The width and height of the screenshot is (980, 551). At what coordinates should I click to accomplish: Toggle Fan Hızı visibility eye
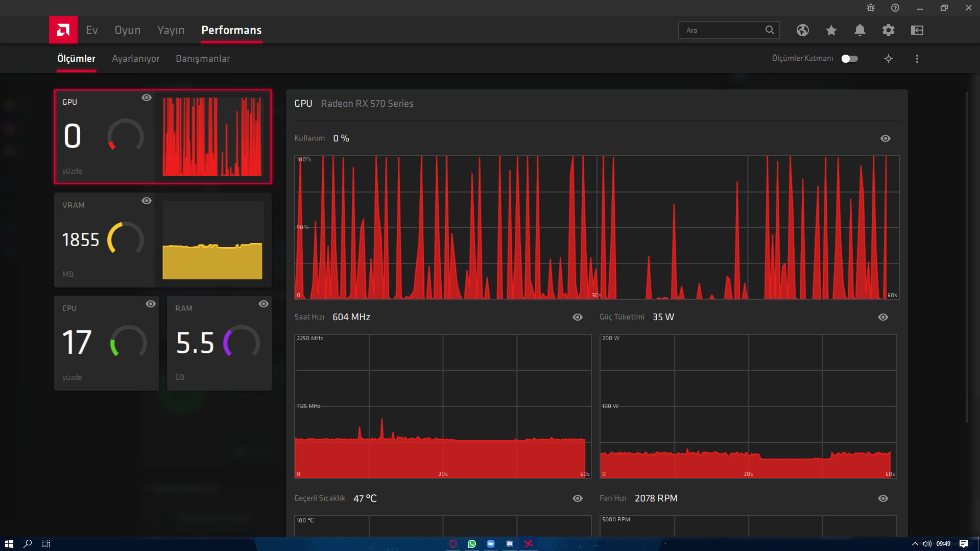click(883, 498)
